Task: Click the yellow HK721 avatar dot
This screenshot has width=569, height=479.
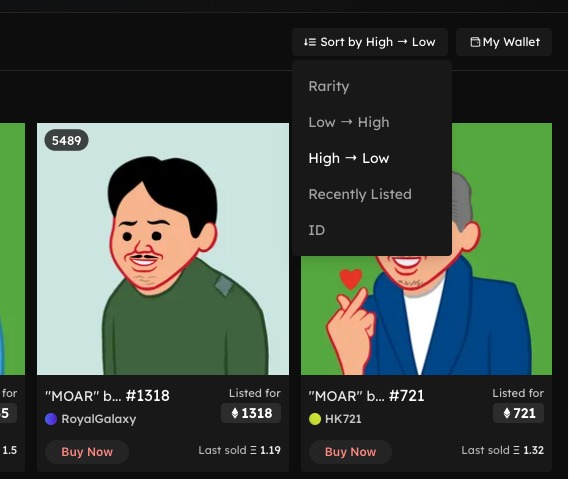Action: (315, 419)
